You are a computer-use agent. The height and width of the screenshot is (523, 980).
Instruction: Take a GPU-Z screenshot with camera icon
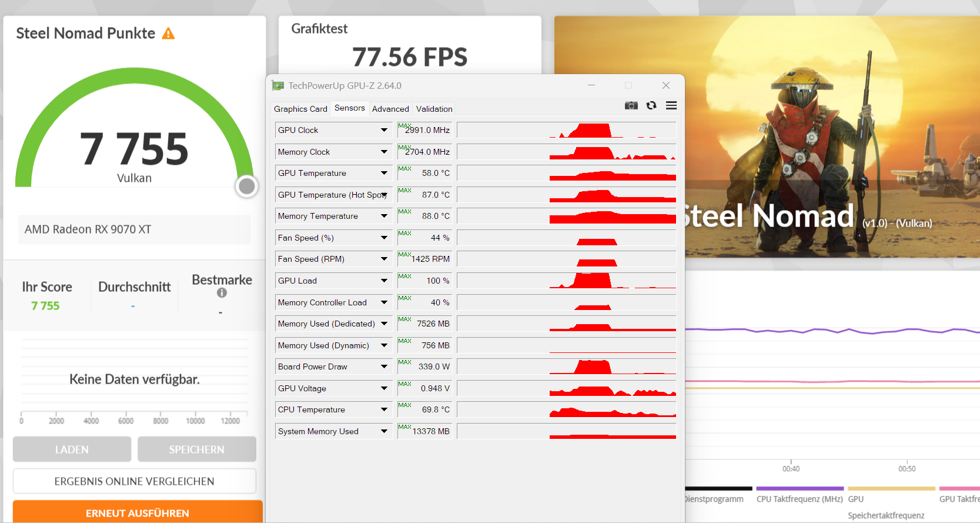[x=631, y=105]
